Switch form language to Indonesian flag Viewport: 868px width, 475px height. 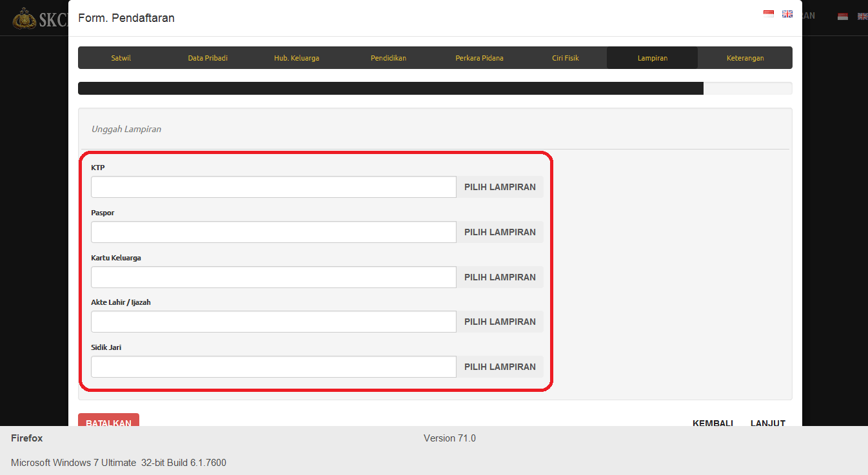tap(768, 14)
